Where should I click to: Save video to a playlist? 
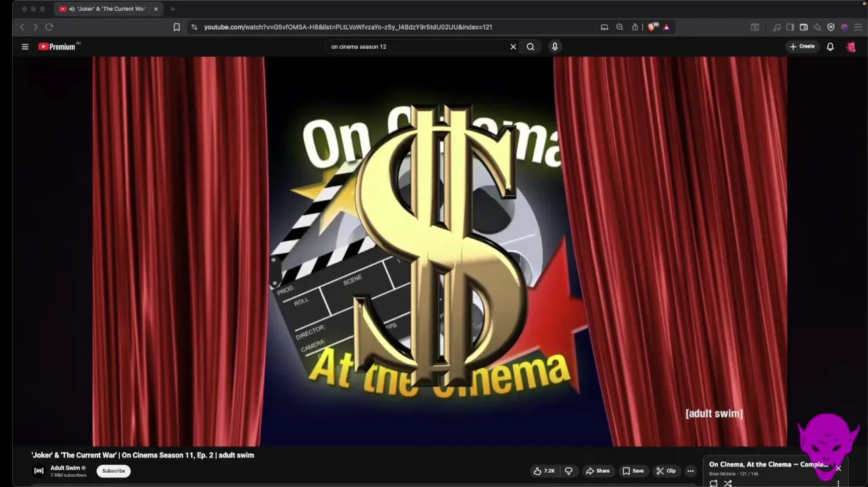[x=633, y=471]
